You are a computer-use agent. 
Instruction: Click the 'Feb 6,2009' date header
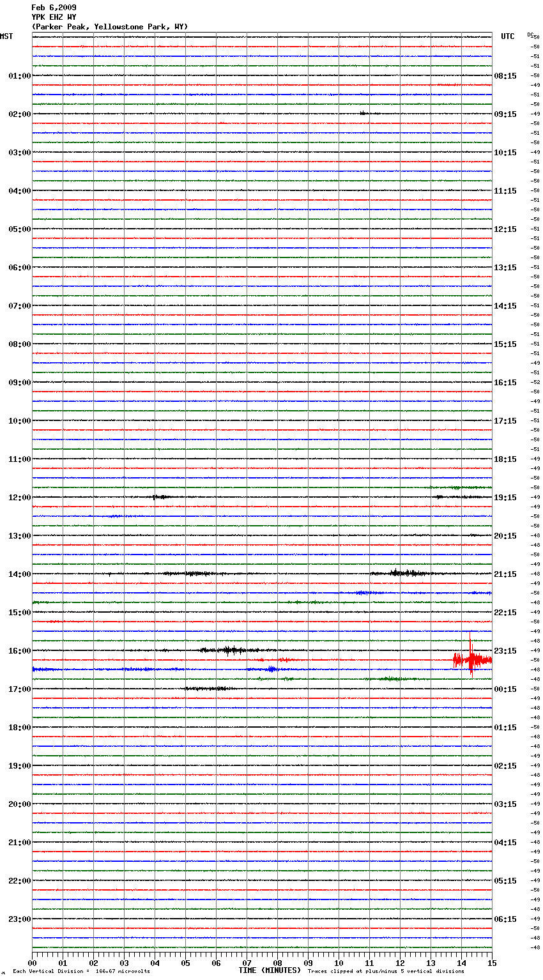click(54, 8)
